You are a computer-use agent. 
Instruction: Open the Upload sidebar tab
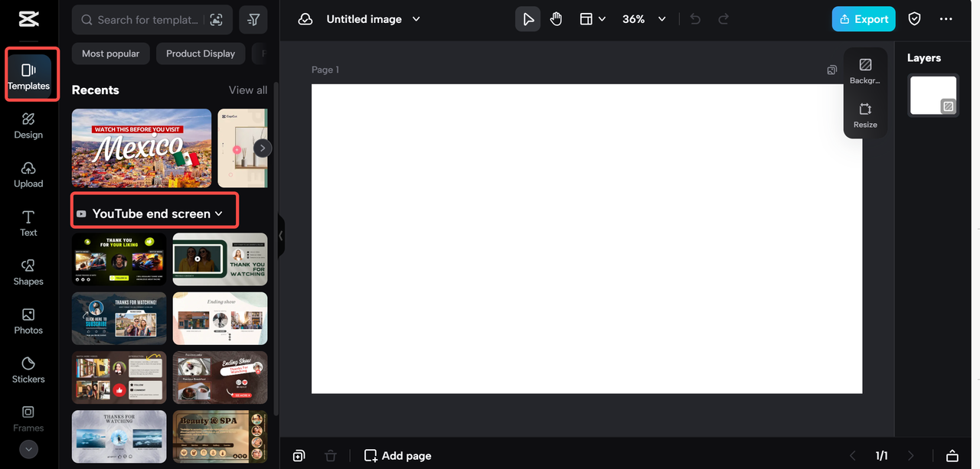(x=28, y=174)
